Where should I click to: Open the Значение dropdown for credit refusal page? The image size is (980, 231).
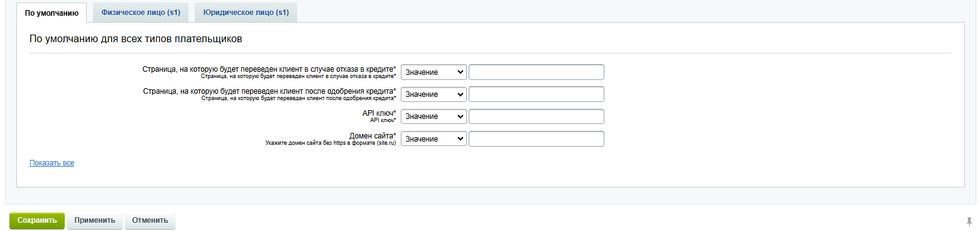433,72
